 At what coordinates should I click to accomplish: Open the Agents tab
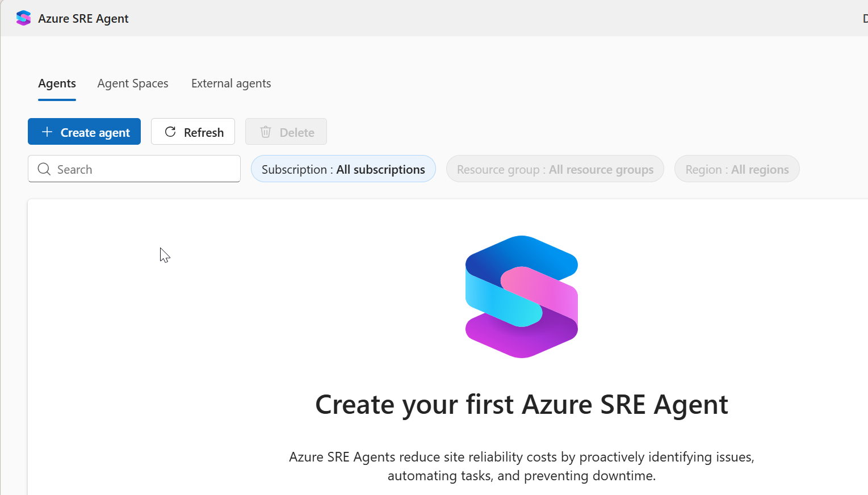click(x=57, y=83)
